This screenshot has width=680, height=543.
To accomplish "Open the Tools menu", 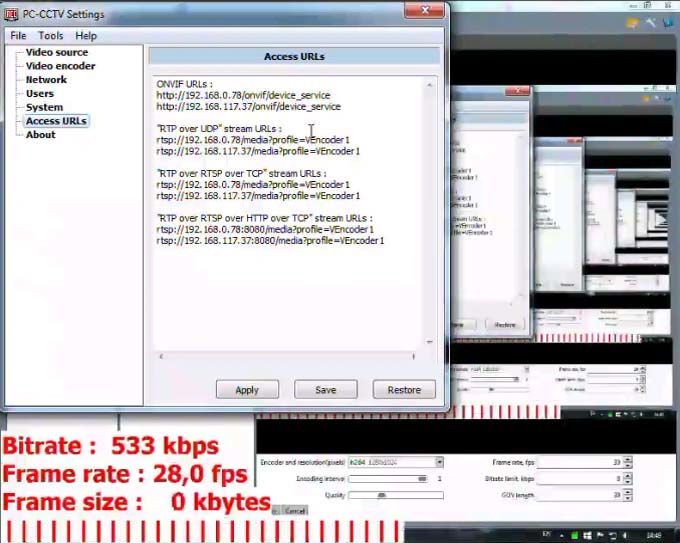I will (51, 36).
